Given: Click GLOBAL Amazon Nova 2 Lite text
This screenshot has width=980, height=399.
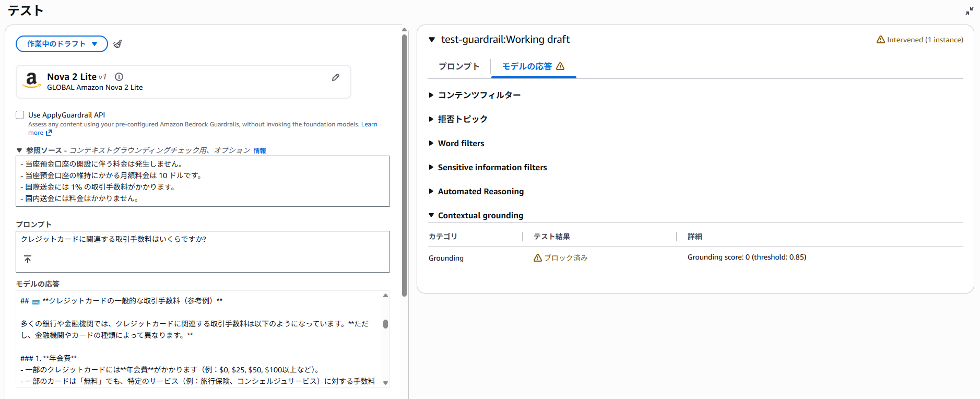Looking at the screenshot, I should click(x=95, y=88).
